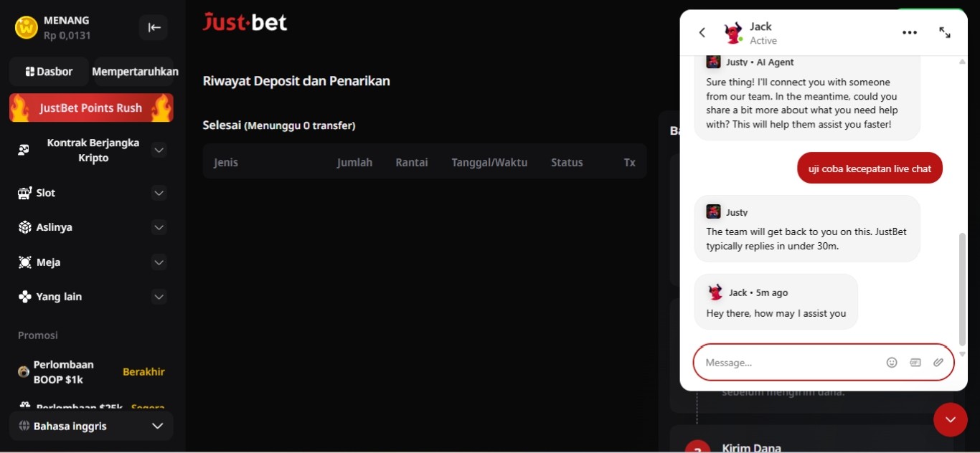980x453 pixels.
Task: Attach a file with paperclip icon
Action: (x=938, y=363)
